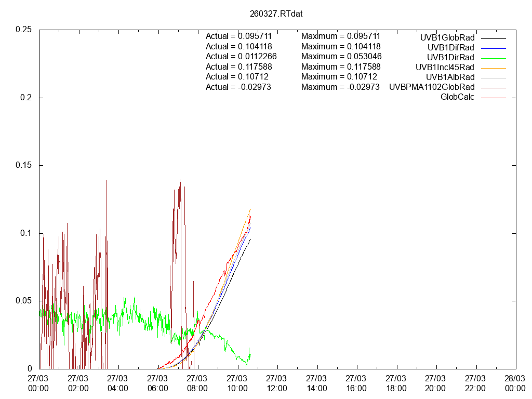Viewport: 532px width, 399px height.
Task: Click the red GlobCalc legend line sample
Action: pos(493,97)
